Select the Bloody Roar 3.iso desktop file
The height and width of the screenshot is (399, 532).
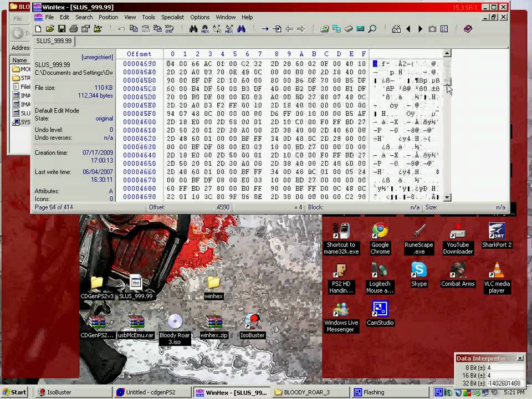tap(175, 329)
